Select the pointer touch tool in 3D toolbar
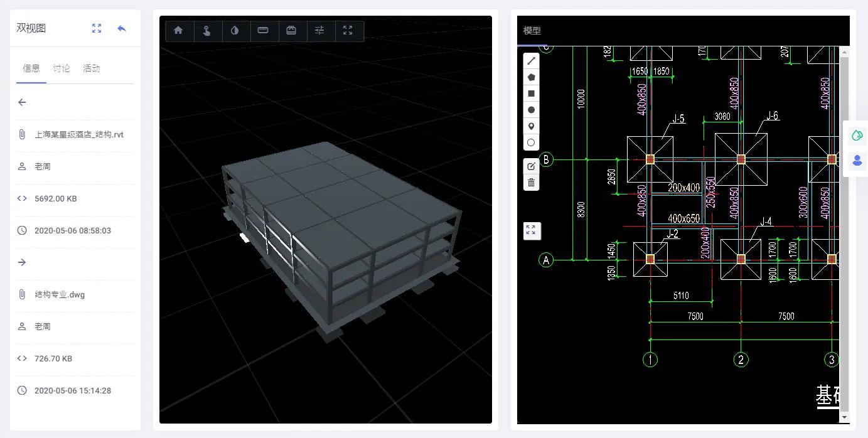Viewport: 868px width, 438px height. point(206,30)
